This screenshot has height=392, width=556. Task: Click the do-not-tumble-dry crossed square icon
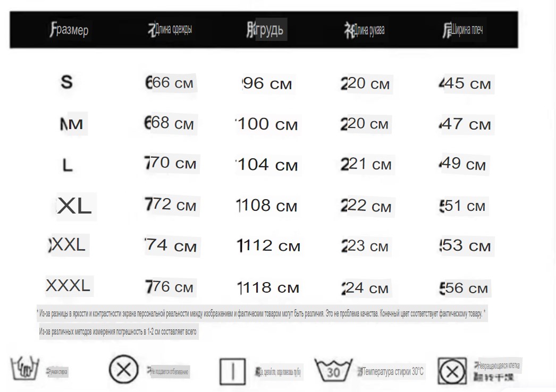452,371
